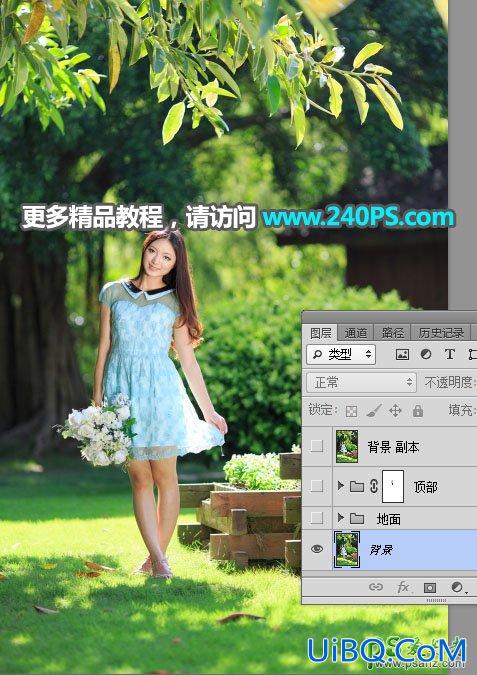Click the 顶部 group name

coord(425,487)
